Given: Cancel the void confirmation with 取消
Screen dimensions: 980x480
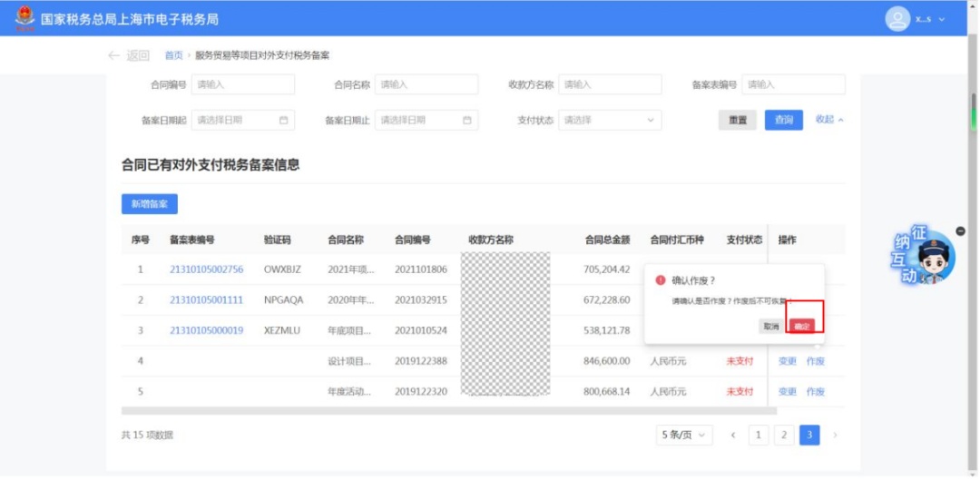Looking at the screenshot, I should pyautogui.click(x=770, y=327).
